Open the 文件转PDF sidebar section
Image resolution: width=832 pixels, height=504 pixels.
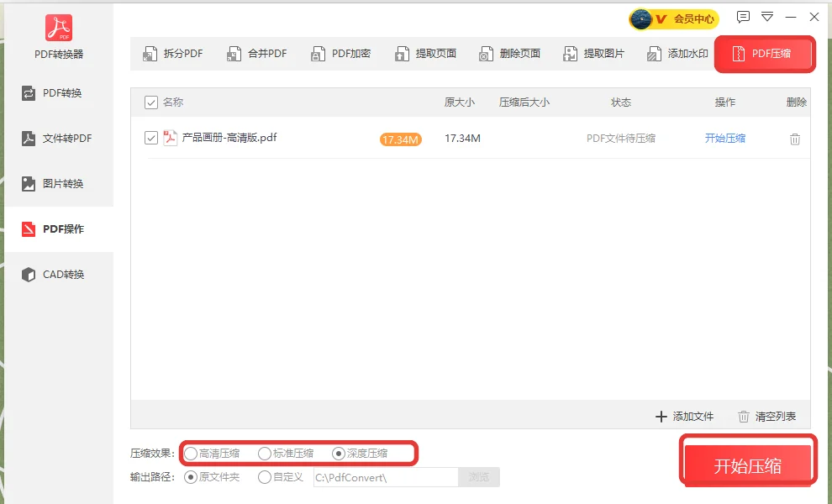[x=59, y=139]
